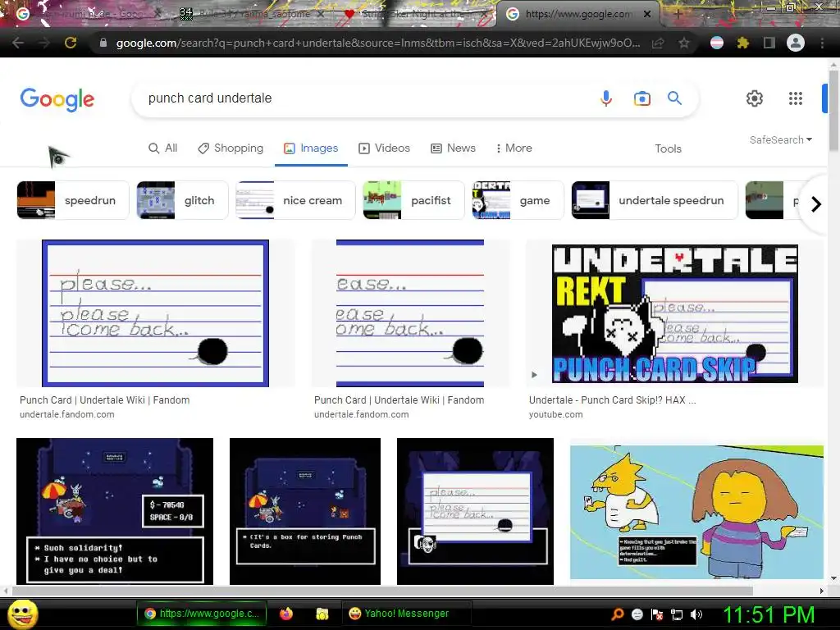
Task: Switch to the All results tab
Action: 163,148
